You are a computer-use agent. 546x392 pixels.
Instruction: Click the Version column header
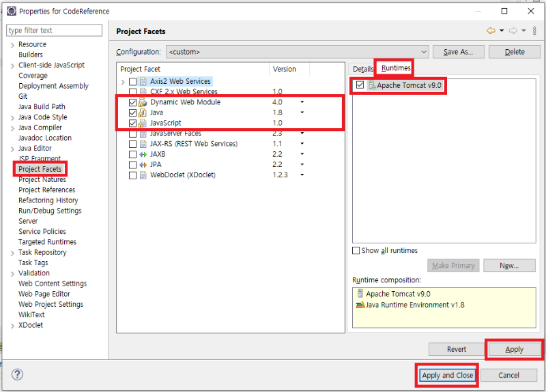click(289, 69)
